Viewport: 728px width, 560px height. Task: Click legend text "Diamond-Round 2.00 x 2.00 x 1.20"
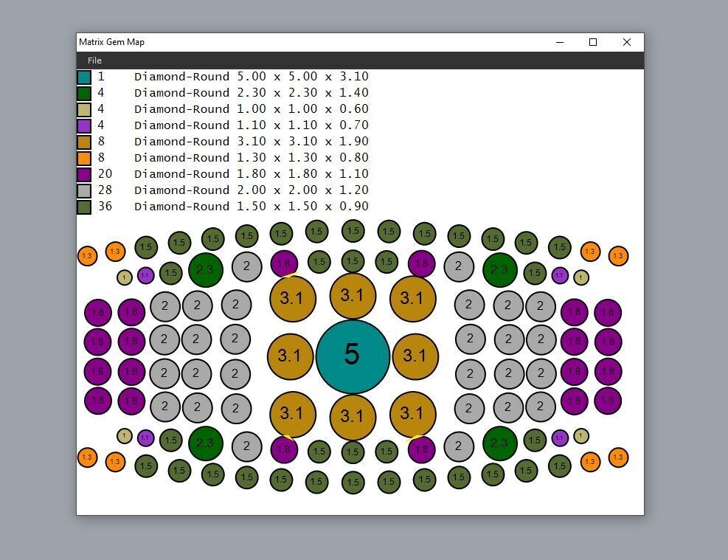(252, 190)
